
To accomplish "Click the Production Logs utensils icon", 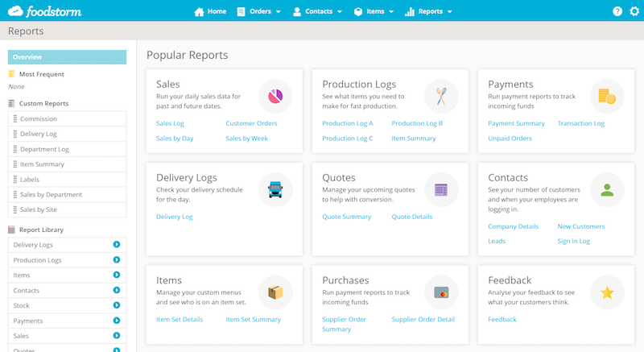I will [441, 96].
